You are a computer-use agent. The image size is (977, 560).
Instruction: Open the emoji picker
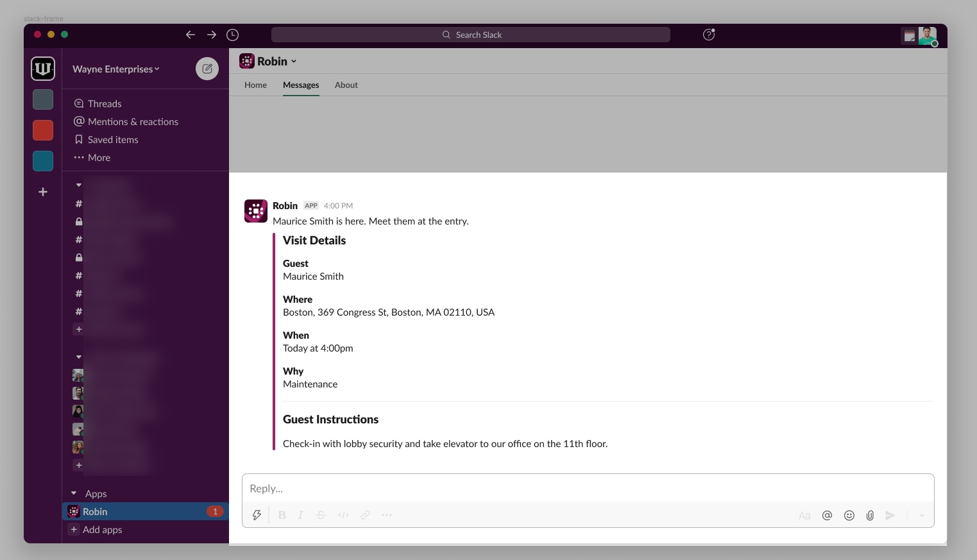[x=849, y=515]
